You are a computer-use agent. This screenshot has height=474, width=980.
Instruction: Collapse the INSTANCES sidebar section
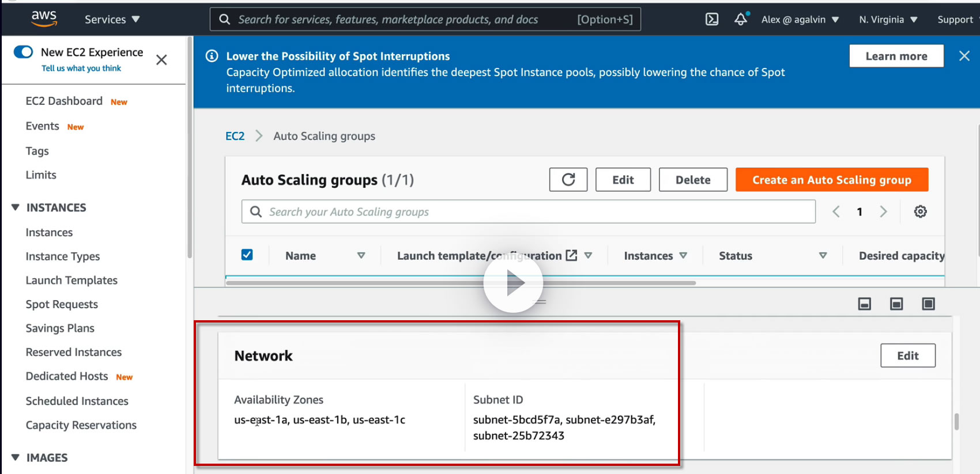point(16,207)
